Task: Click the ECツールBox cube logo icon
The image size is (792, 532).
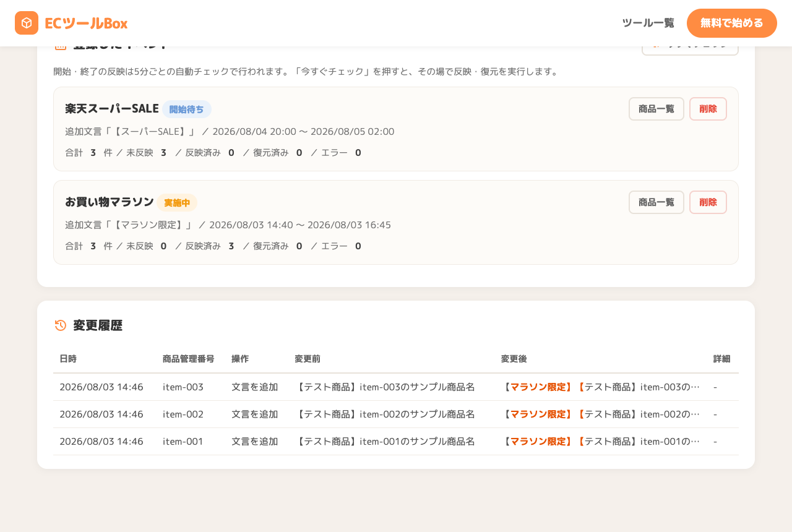Action: (27, 23)
